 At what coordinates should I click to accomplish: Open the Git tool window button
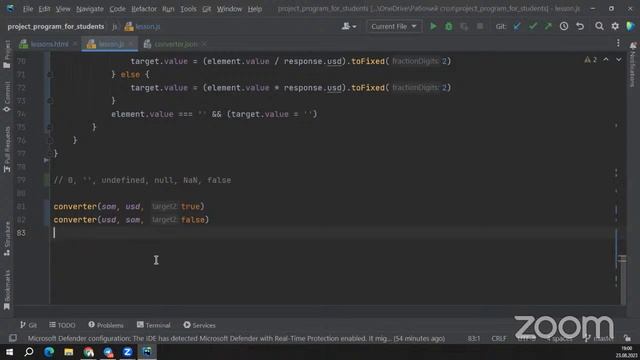pos(28,325)
